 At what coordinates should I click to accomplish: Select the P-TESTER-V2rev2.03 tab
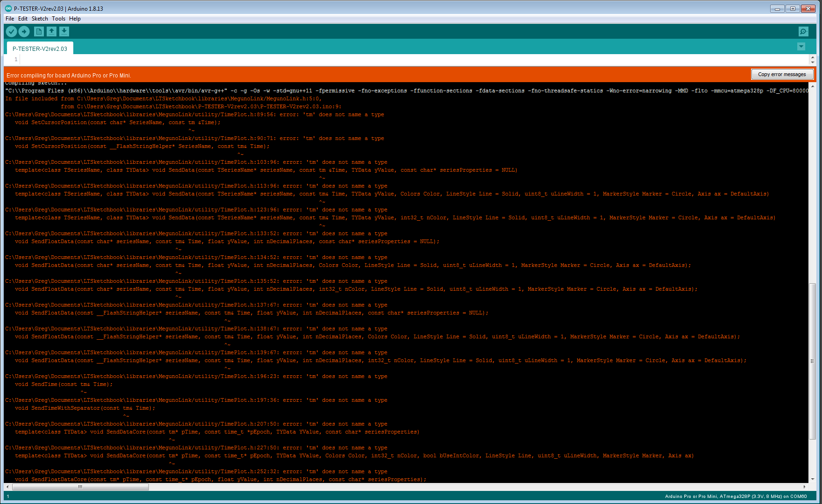click(x=40, y=48)
